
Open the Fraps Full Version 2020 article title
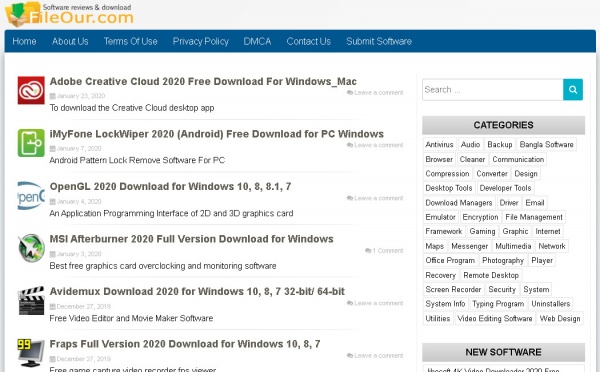(x=185, y=344)
